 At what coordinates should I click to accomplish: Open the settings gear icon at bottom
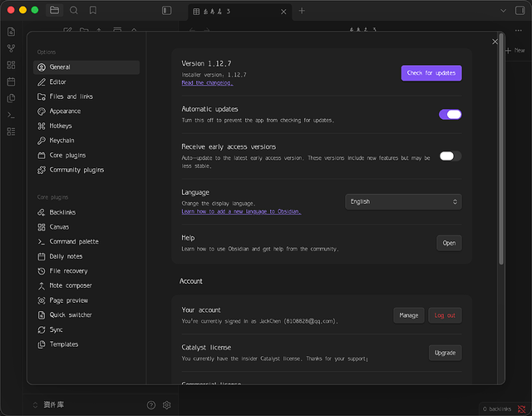click(166, 405)
